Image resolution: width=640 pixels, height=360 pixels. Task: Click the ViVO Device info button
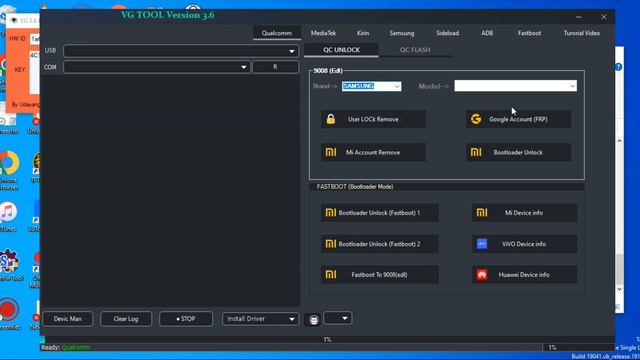[x=524, y=244]
